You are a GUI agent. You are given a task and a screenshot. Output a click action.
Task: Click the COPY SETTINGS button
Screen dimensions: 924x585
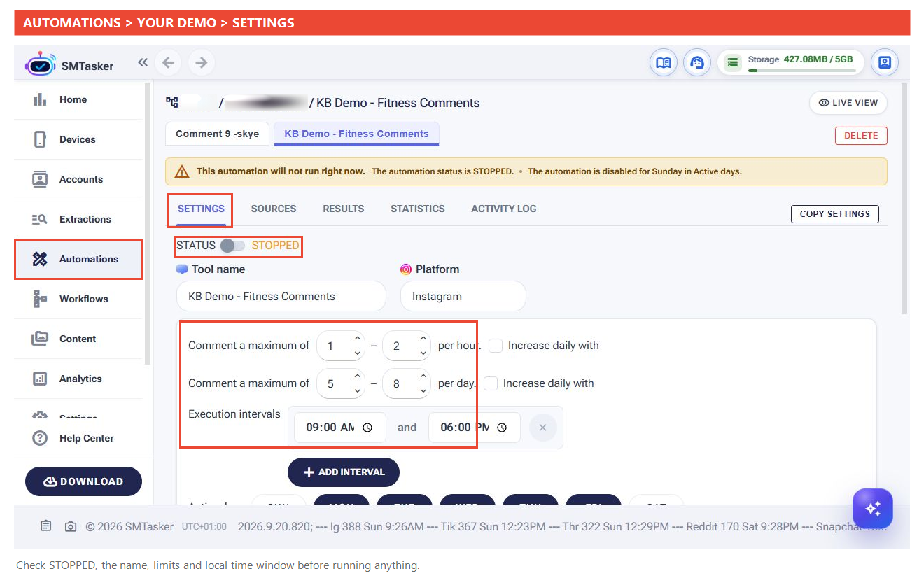coord(835,214)
